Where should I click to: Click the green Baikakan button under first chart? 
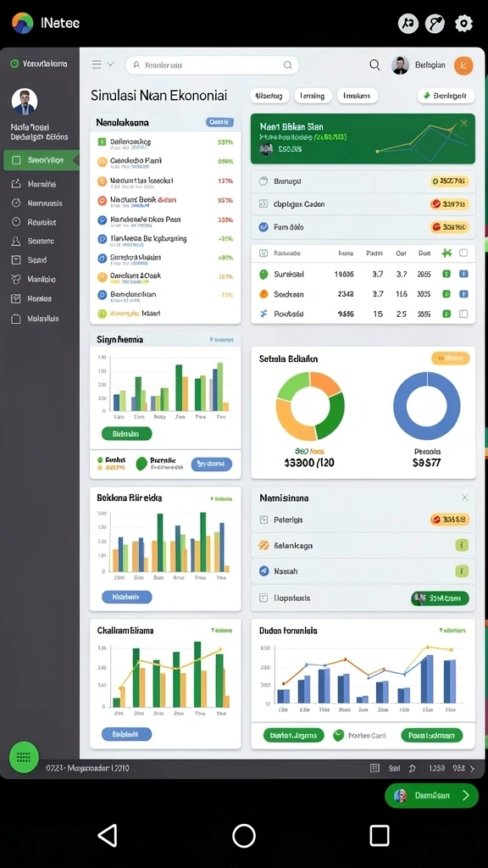click(127, 434)
